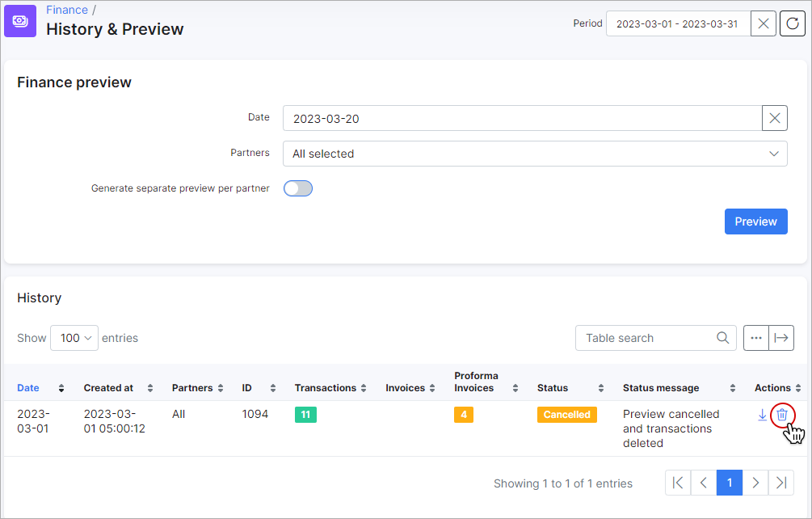The width and height of the screenshot is (812, 519).
Task: Jump to the first page of results
Action: click(x=678, y=483)
